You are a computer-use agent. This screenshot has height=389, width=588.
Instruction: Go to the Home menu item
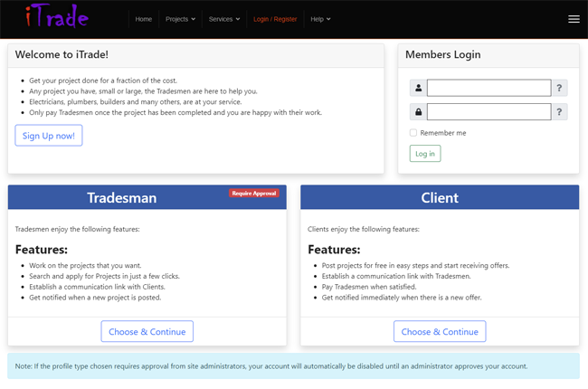pyautogui.click(x=144, y=19)
